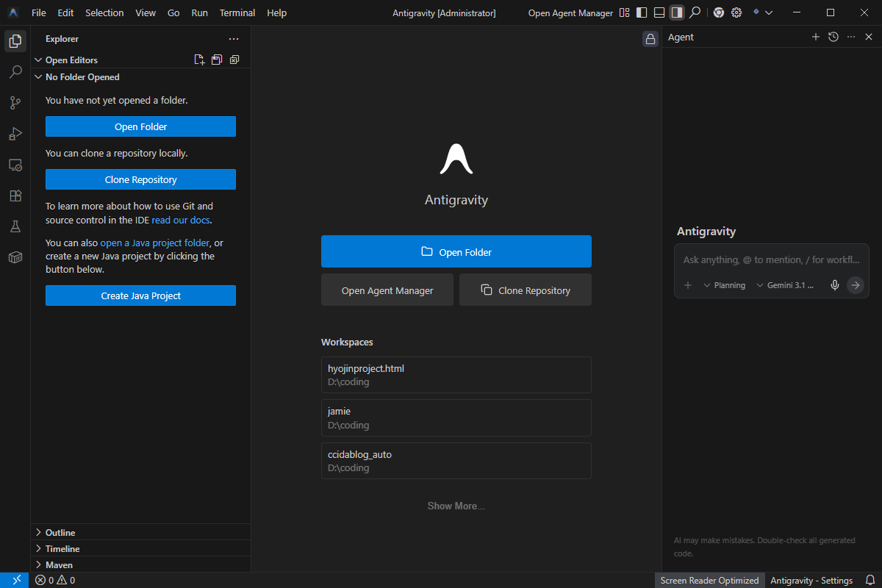The height and width of the screenshot is (588, 882).
Task: Open Explorer views and more actions menu
Action: coord(234,39)
